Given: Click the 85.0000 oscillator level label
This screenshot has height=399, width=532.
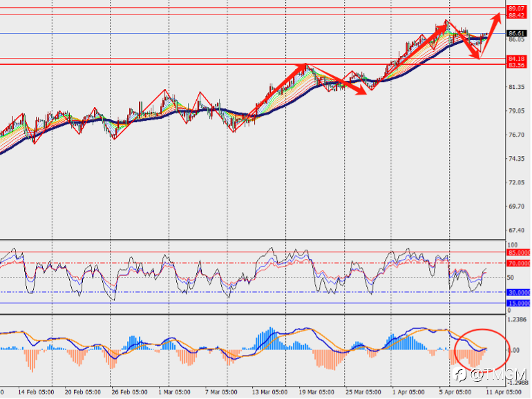Looking at the screenshot, I should pos(519,253).
